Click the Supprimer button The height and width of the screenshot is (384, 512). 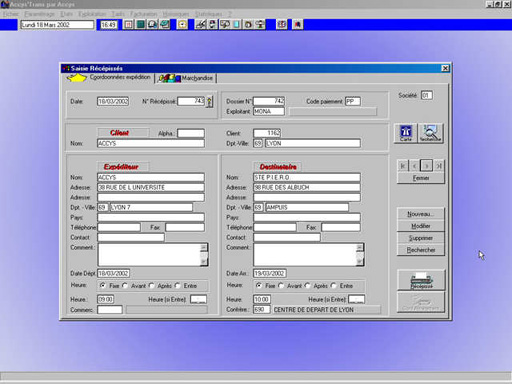pos(421,238)
